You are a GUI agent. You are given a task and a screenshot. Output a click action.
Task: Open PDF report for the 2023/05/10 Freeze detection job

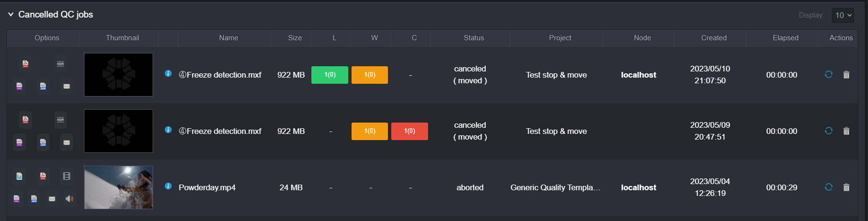pyautogui.click(x=26, y=64)
